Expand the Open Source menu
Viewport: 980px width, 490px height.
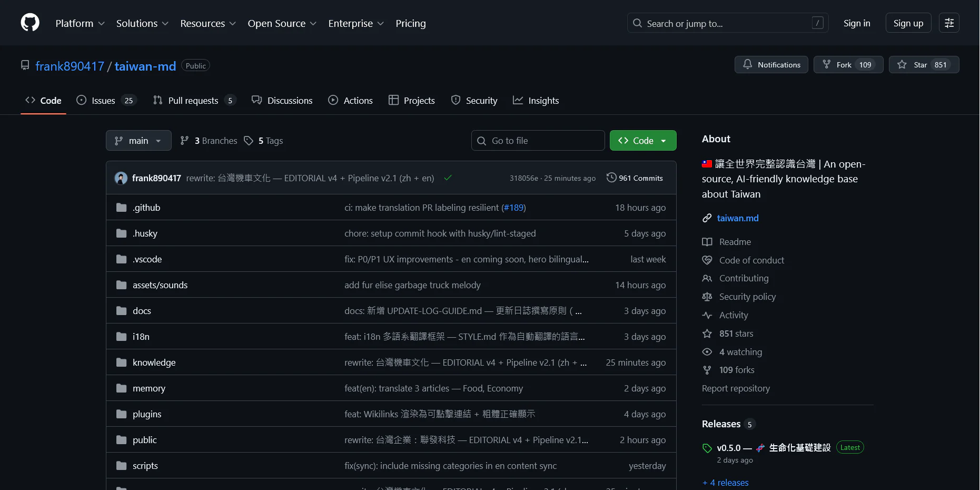tap(282, 23)
